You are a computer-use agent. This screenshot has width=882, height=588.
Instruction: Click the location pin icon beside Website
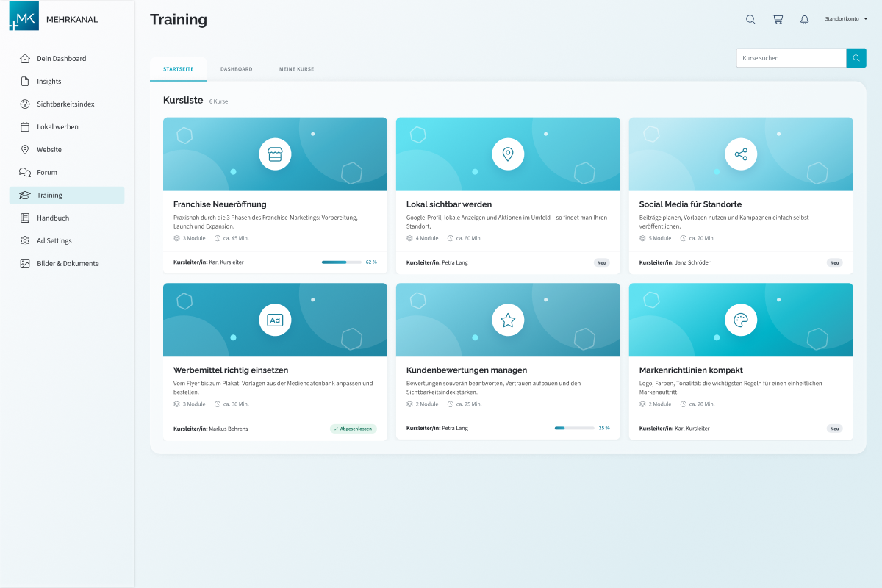[x=25, y=150]
